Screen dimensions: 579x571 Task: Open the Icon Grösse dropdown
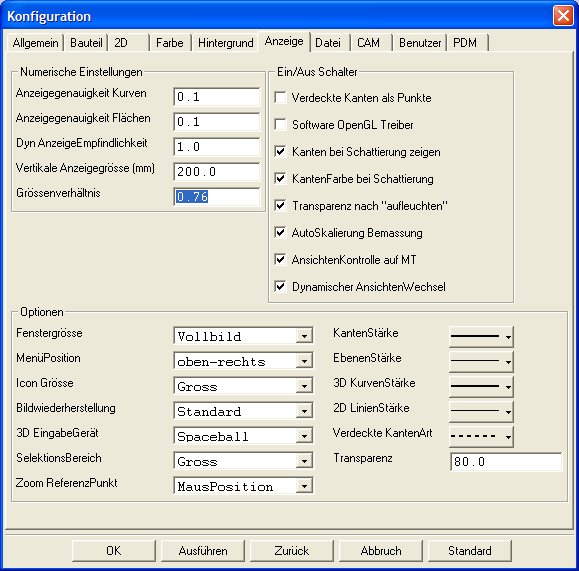(x=243, y=386)
